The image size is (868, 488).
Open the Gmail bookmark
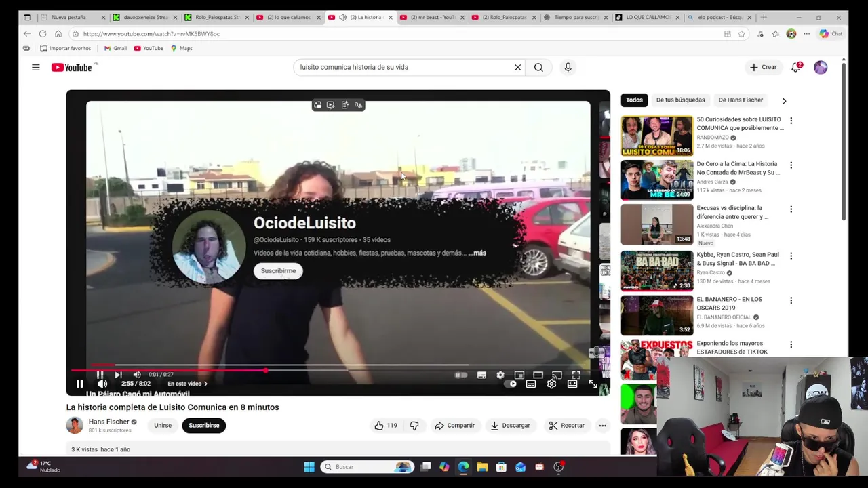click(115, 48)
